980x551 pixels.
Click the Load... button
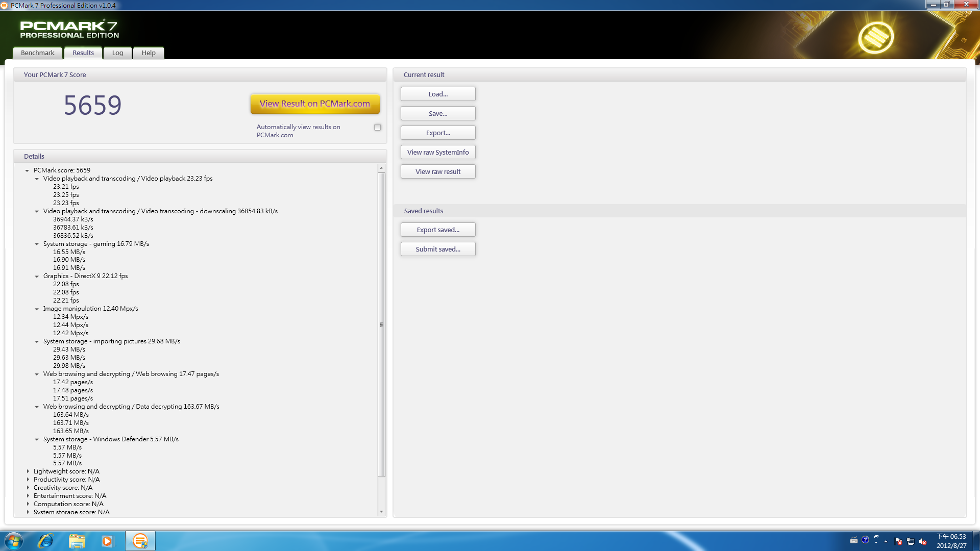click(x=438, y=94)
